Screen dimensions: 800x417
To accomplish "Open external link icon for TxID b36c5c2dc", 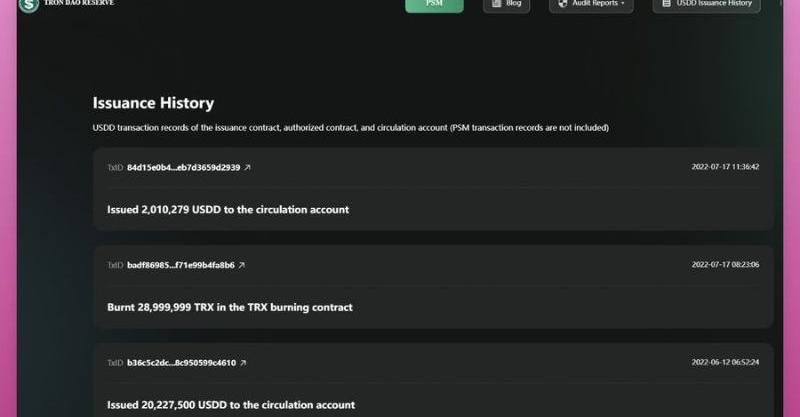I will (243, 363).
